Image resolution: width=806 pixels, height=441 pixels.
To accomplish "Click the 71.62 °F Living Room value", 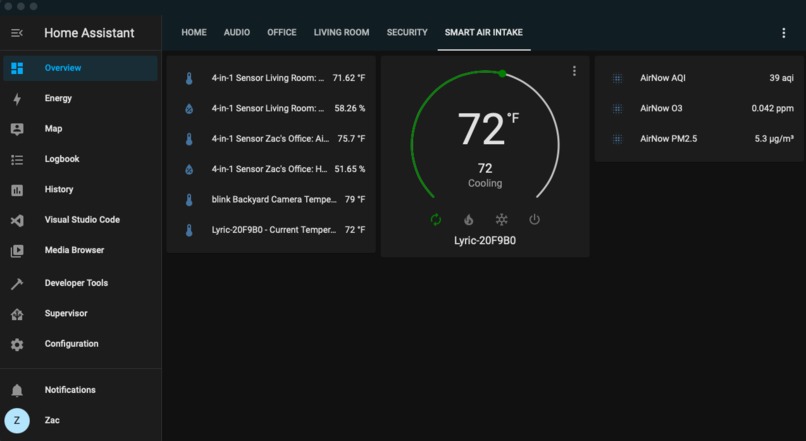I will click(349, 78).
